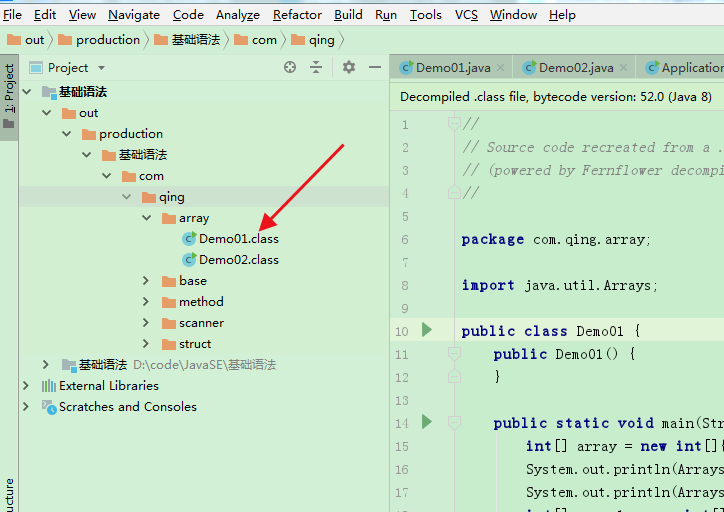
Task: Collapse the production folder
Action: tap(66, 133)
